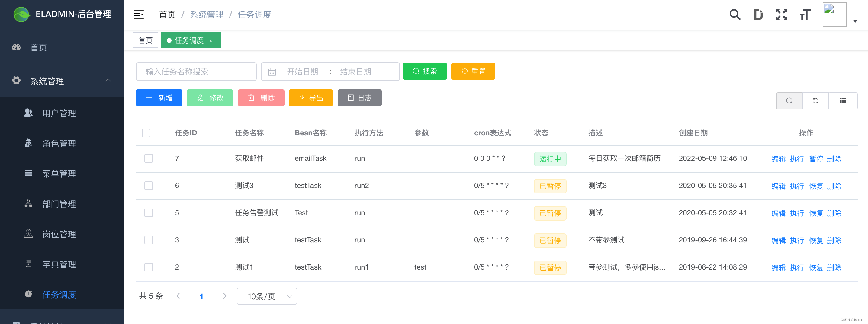
Task: Toggle search bar visibility magnifier button
Action: point(789,100)
